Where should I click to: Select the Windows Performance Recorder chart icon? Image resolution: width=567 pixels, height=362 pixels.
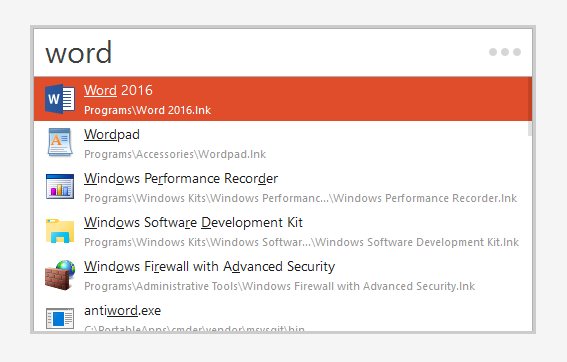60,187
